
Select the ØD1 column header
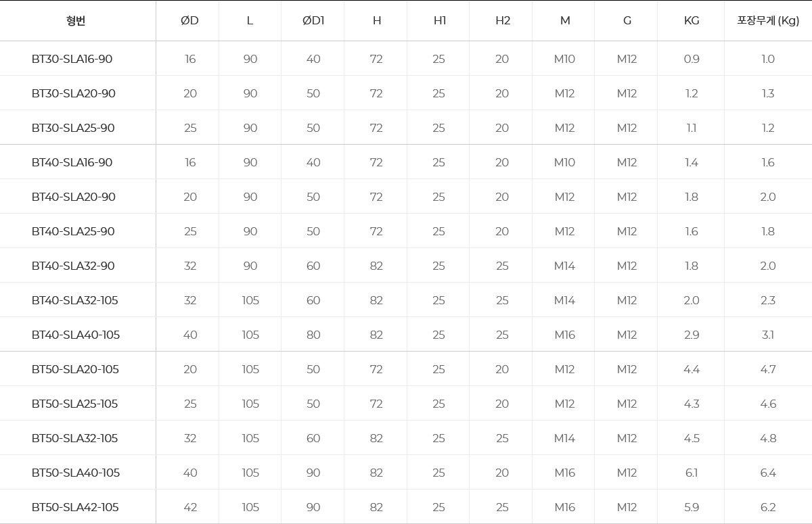click(313, 20)
